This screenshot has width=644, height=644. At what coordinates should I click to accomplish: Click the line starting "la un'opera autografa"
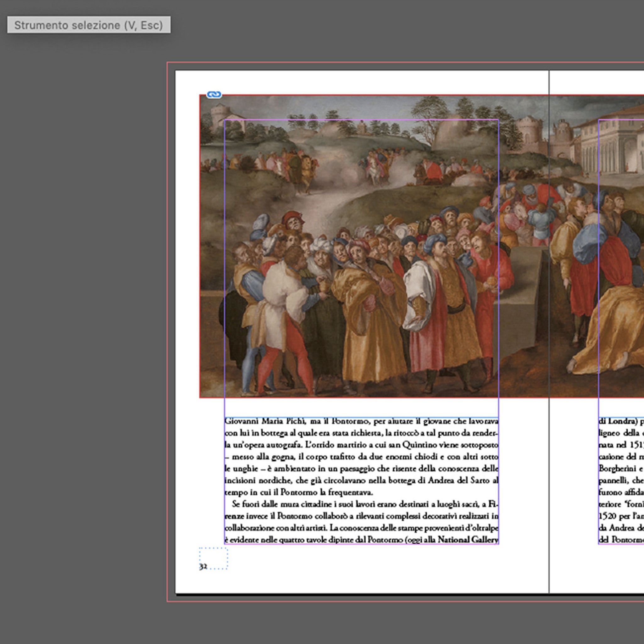362,445
